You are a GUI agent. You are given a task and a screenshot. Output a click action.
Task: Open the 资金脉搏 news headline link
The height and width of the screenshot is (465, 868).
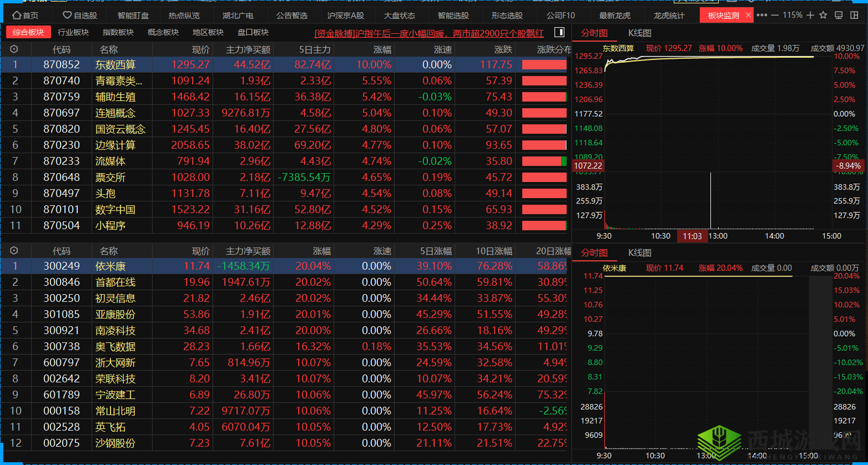coord(429,33)
